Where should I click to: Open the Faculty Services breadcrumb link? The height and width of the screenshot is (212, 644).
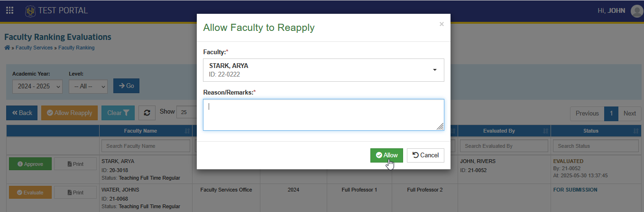coord(37,48)
